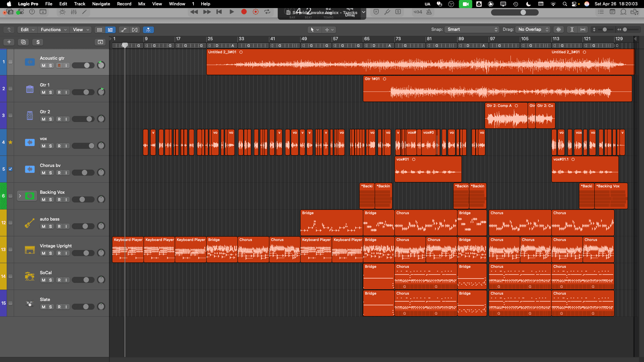Open the Mix menu
The width and height of the screenshot is (644, 362).
(x=142, y=4)
